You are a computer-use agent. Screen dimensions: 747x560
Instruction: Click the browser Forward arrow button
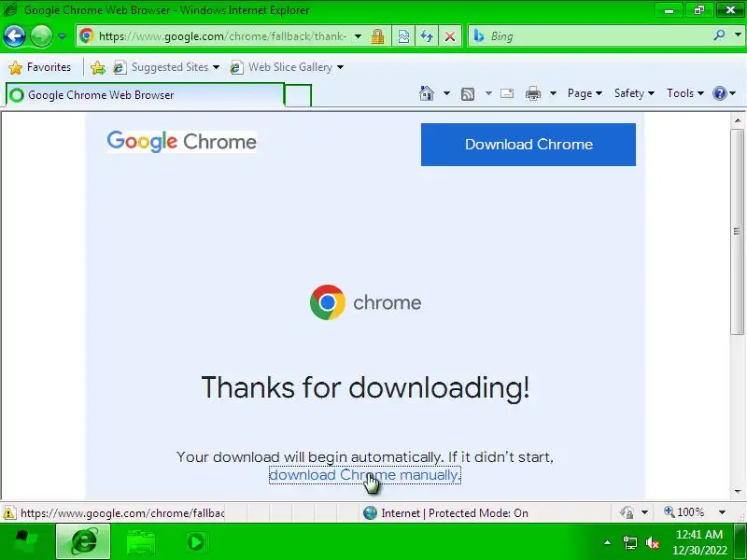[41, 36]
